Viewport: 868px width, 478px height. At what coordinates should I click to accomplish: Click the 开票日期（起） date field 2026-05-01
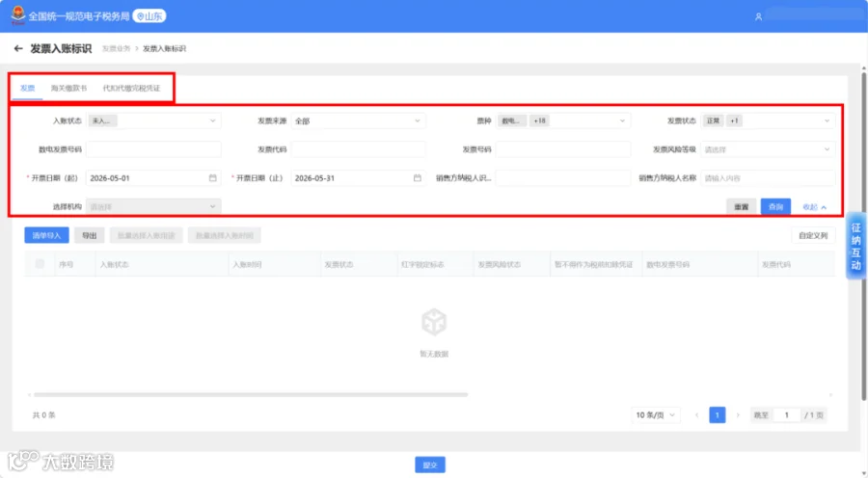pyautogui.click(x=153, y=178)
